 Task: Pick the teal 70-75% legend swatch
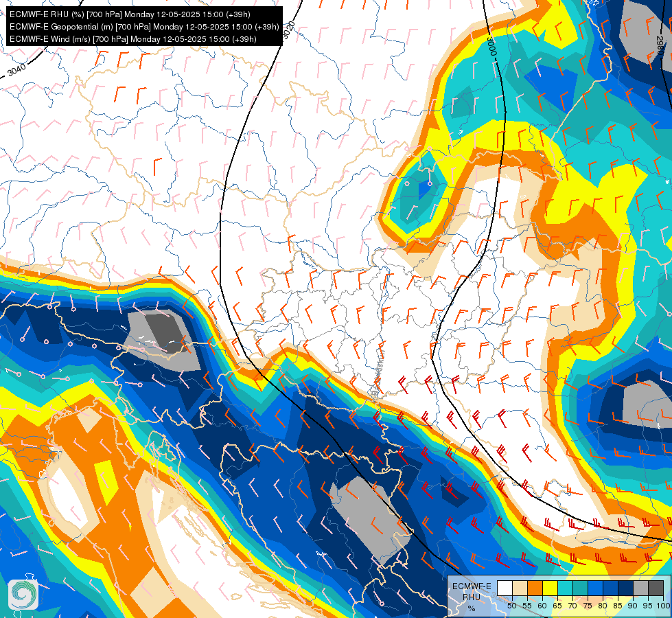(x=580, y=588)
